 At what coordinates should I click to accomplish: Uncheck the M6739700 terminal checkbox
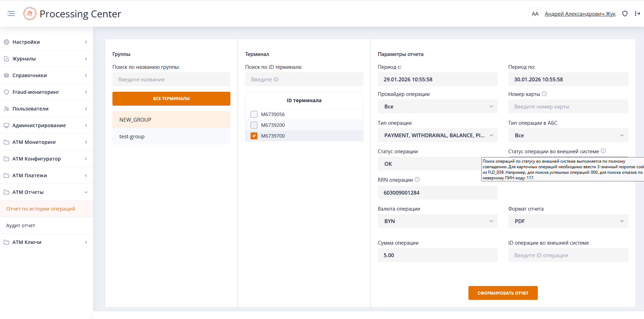(x=254, y=136)
